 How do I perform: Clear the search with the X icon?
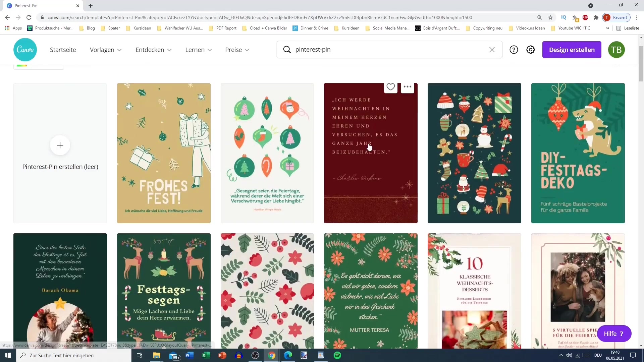pyautogui.click(x=492, y=50)
